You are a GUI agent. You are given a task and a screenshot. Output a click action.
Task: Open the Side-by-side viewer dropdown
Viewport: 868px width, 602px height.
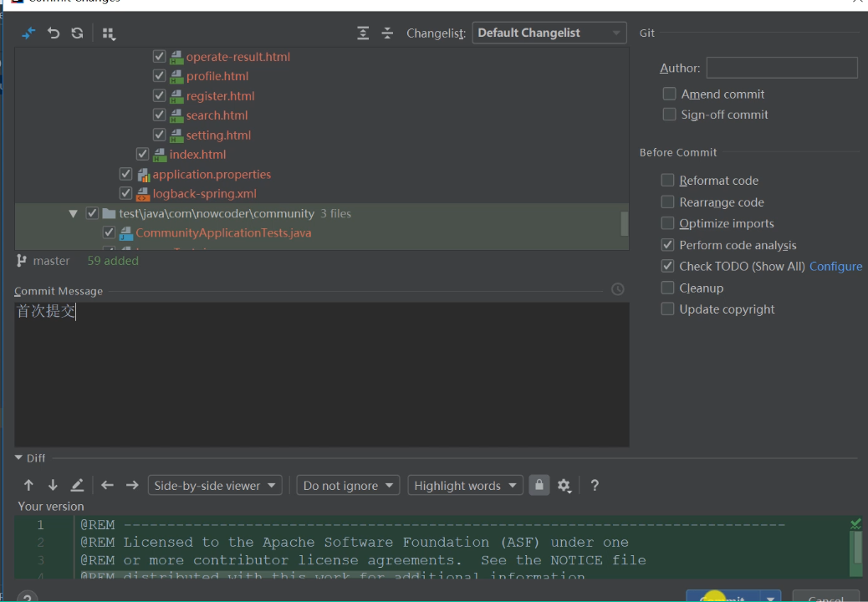point(215,485)
